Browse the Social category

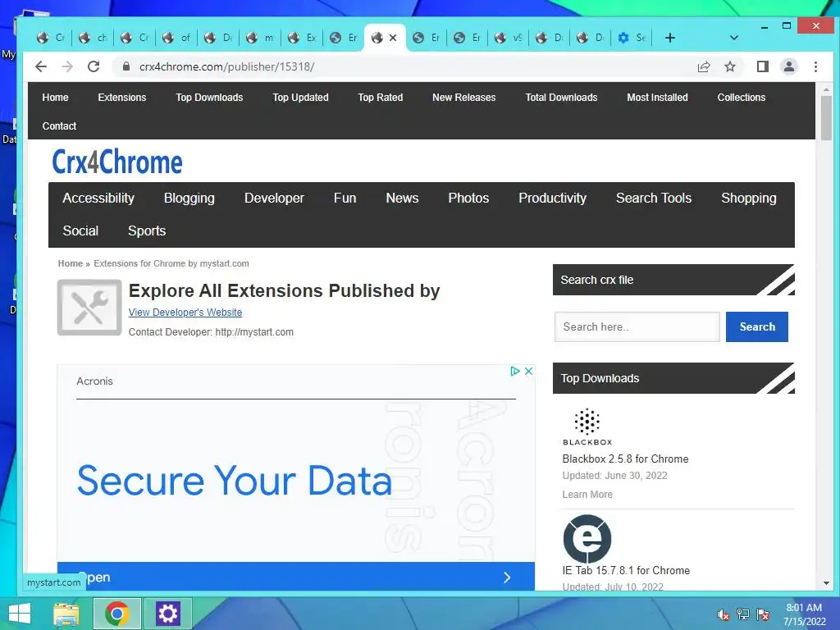click(80, 231)
